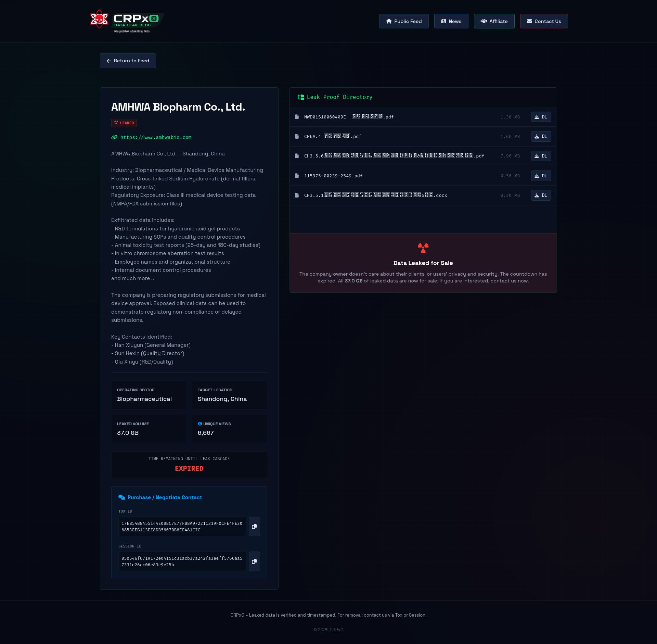Click the Purchase / Negotiate Contact heading
657x644 pixels.
point(165,497)
